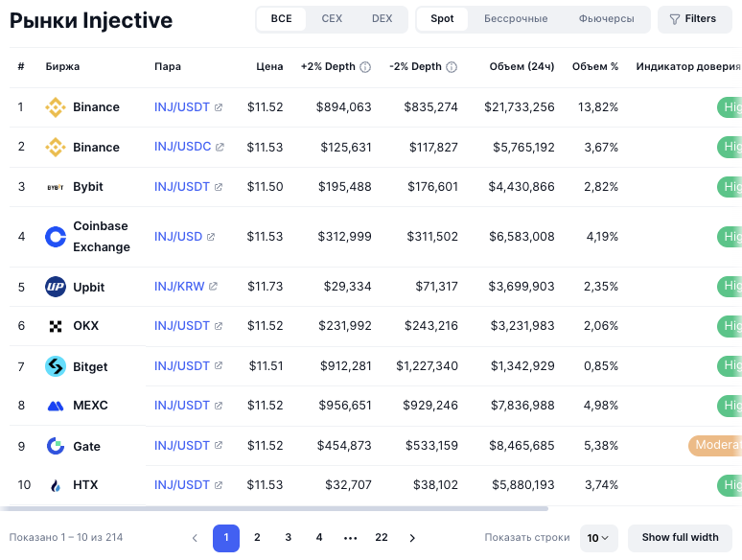The height and width of the screenshot is (560, 742).
Task: Click the 13,82% volume share cell
Action: click(598, 107)
